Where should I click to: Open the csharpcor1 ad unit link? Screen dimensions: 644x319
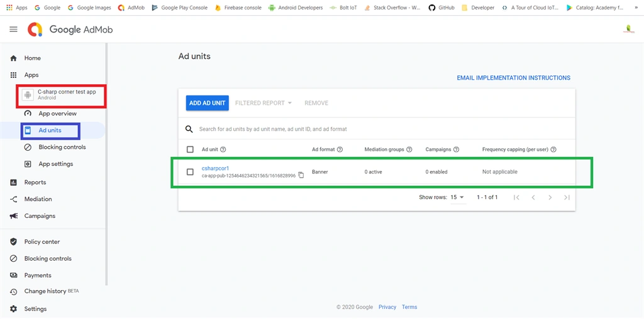click(x=215, y=168)
